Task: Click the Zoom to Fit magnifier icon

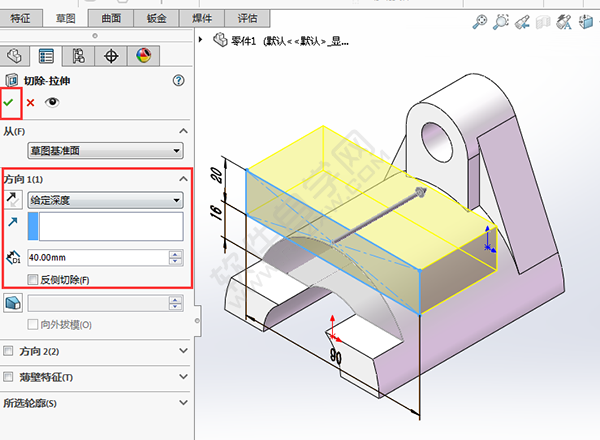Action: coord(480,21)
